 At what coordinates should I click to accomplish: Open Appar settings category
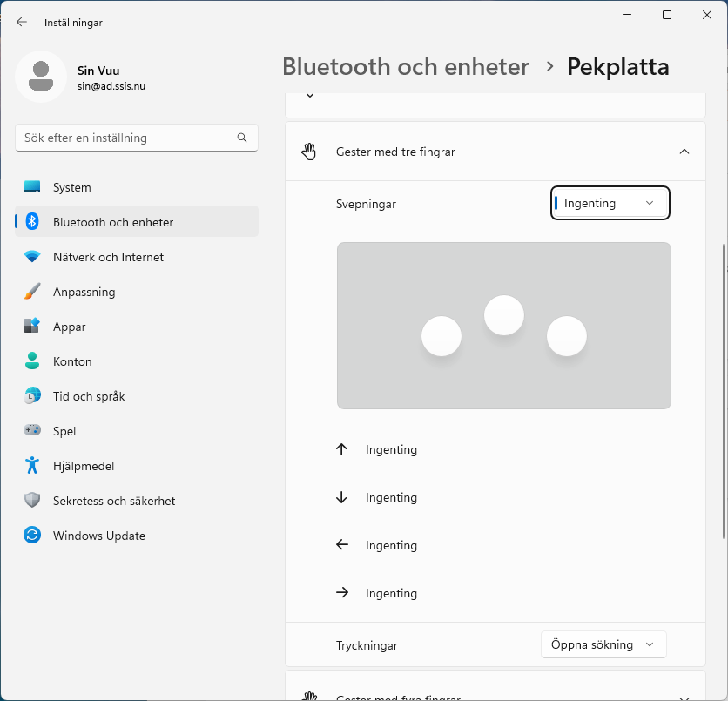coord(70,327)
